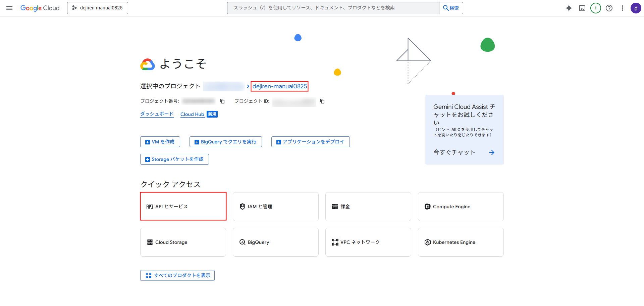
Task: Open the help question mark icon
Action: coord(609,8)
